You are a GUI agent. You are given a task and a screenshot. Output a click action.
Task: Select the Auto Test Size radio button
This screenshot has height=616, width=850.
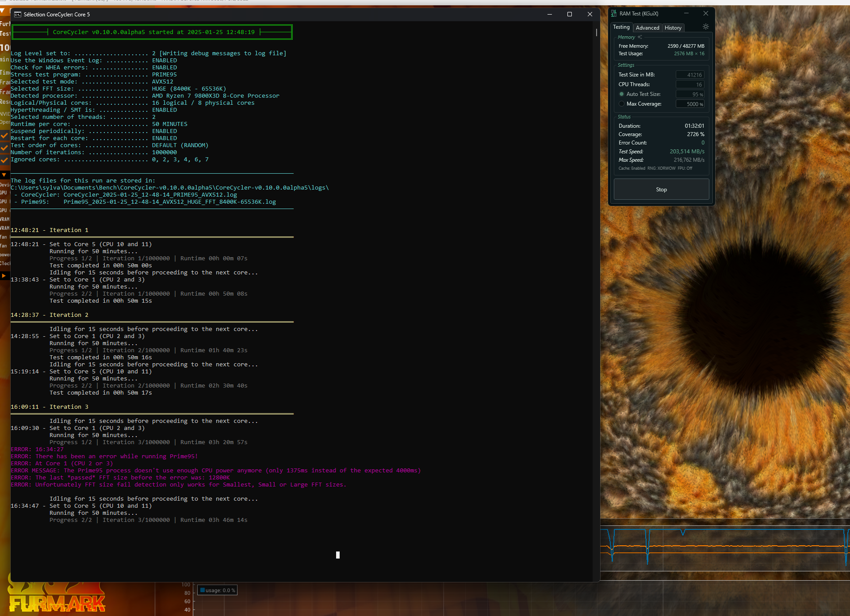(x=621, y=94)
